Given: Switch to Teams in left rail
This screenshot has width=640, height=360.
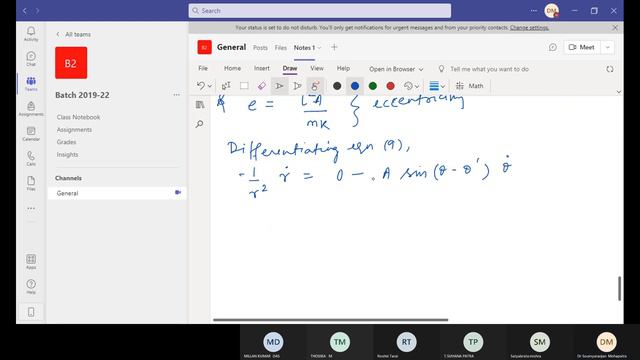Looking at the screenshot, I should click(x=31, y=84).
